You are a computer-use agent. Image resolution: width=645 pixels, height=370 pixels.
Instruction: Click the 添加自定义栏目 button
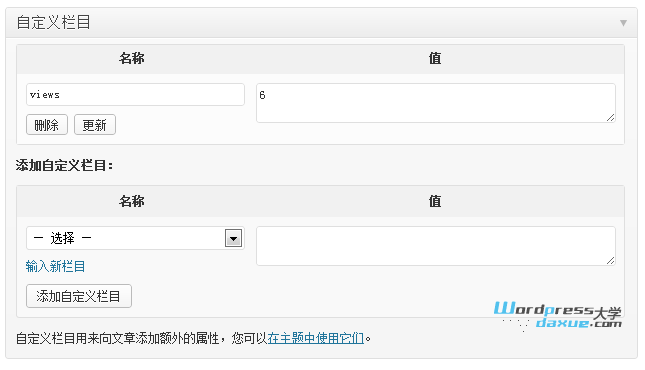[79, 296]
